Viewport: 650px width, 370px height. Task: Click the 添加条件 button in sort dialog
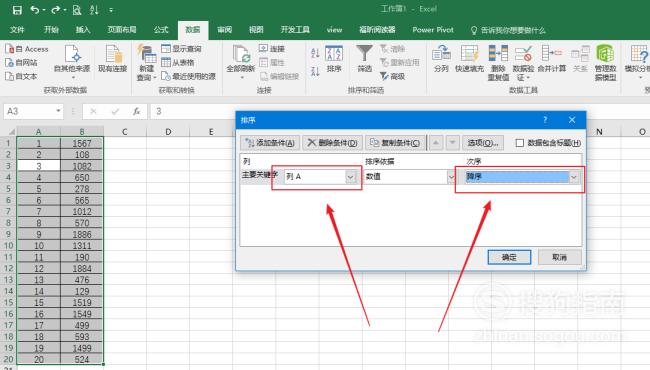(270, 143)
